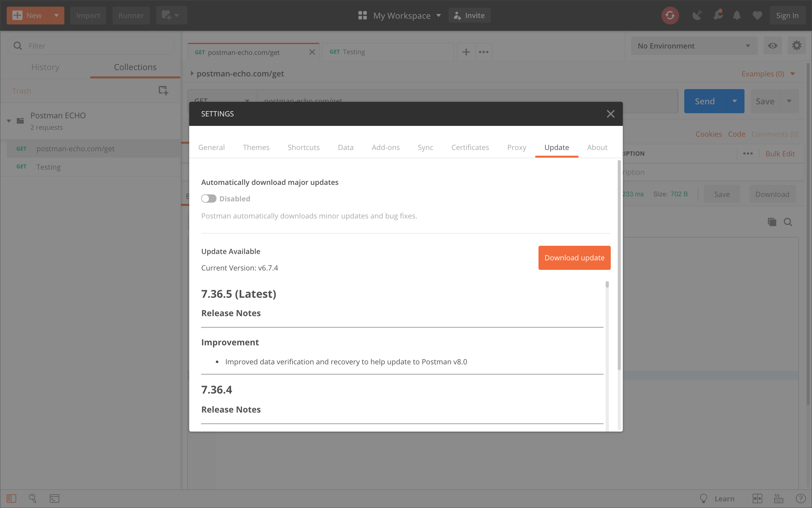812x508 pixels.
Task: Open Send button dropdown arrow
Action: pos(735,101)
